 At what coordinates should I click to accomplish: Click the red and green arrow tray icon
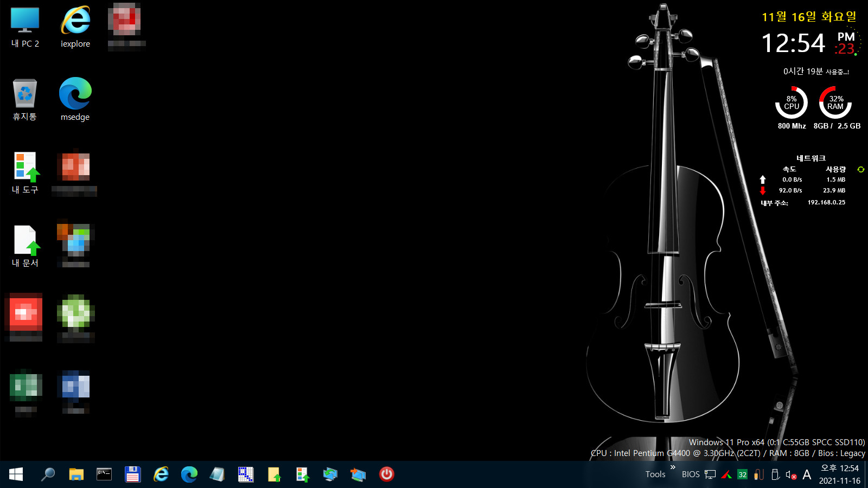(726, 474)
